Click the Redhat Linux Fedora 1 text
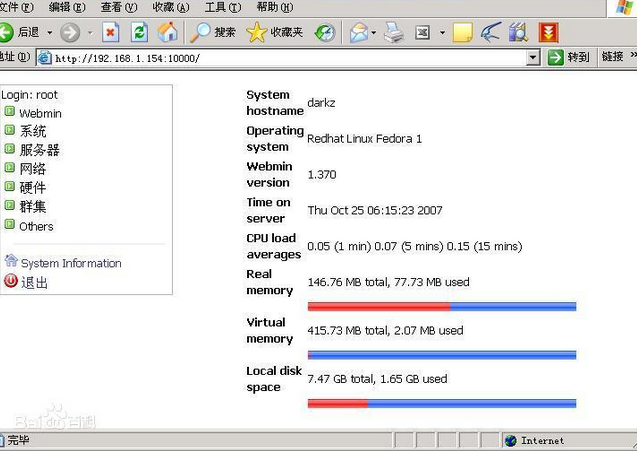This screenshot has height=451, width=637. click(364, 139)
